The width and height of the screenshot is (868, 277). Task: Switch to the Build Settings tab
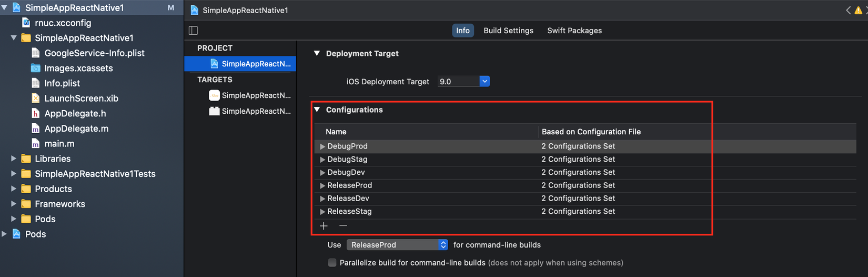pyautogui.click(x=508, y=31)
